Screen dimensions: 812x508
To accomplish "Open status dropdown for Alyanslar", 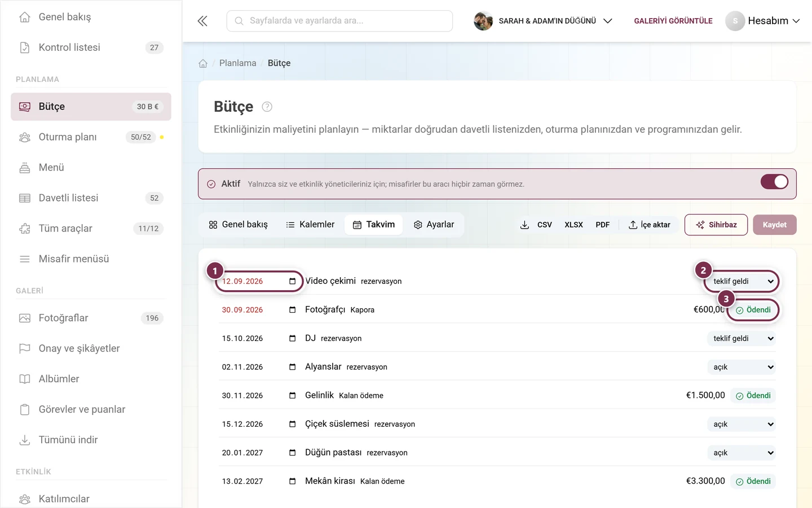I will click(742, 367).
